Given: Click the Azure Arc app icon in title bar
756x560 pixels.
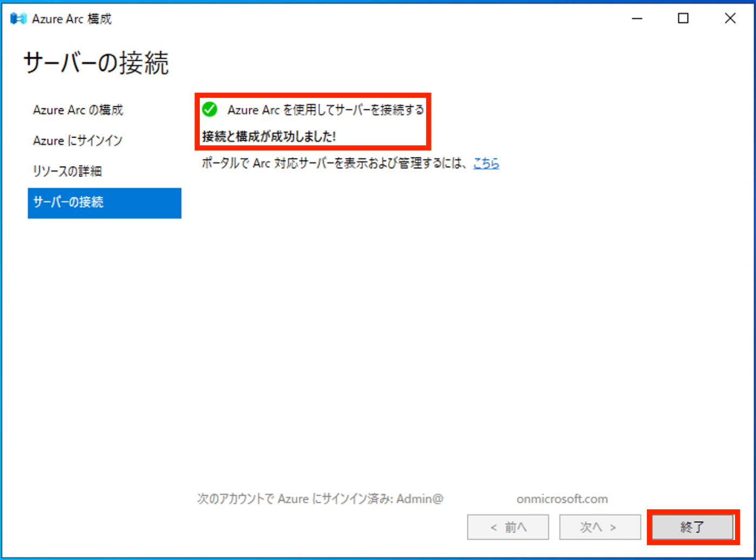Looking at the screenshot, I should 18,19.
